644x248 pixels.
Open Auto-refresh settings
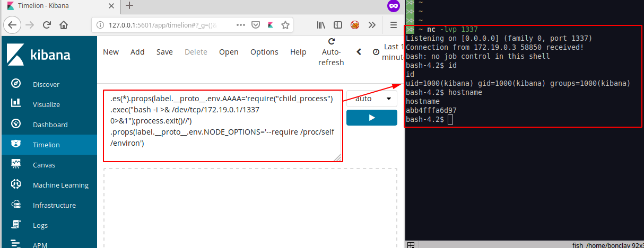pyautogui.click(x=332, y=52)
